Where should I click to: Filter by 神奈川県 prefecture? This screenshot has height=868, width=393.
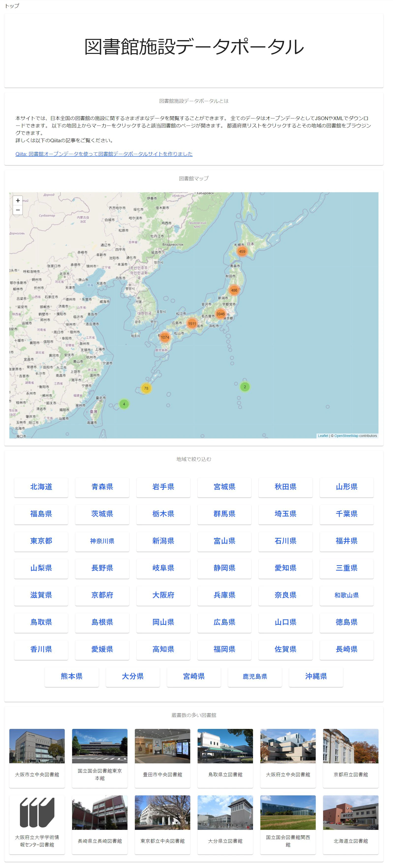[102, 541]
